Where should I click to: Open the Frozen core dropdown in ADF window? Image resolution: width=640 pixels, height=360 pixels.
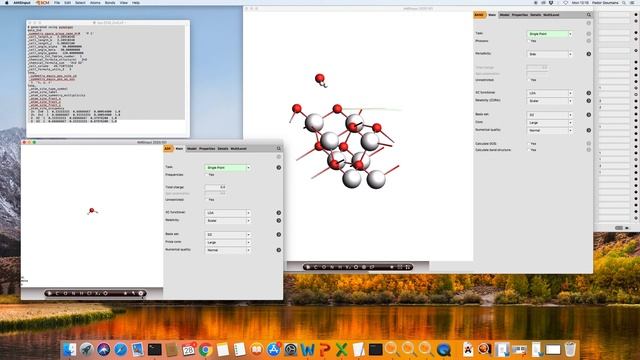(227, 242)
